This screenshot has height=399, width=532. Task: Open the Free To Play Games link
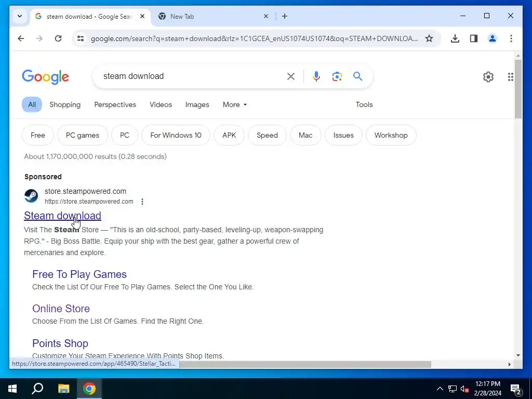(x=79, y=274)
